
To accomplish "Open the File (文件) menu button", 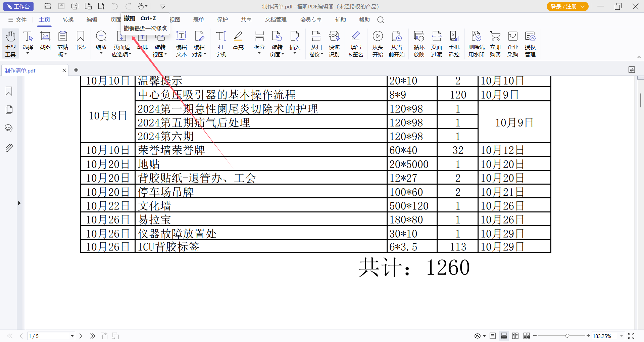I will [x=17, y=20].
